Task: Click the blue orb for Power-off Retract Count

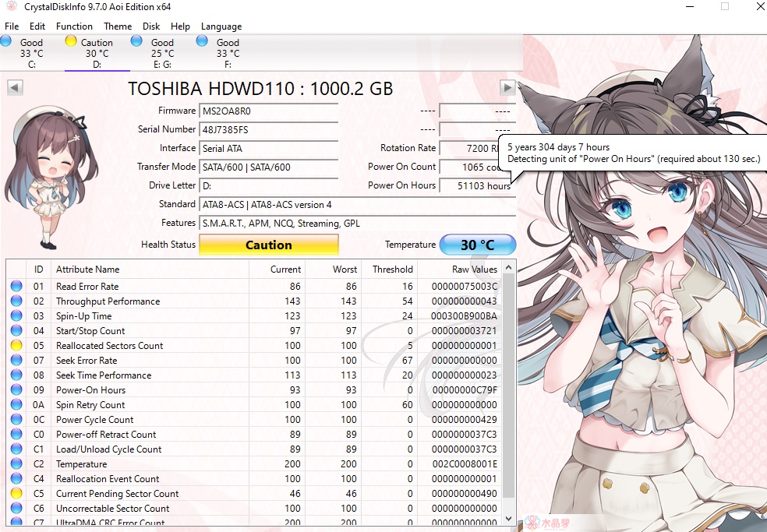Action: click(x=16, y=434)
